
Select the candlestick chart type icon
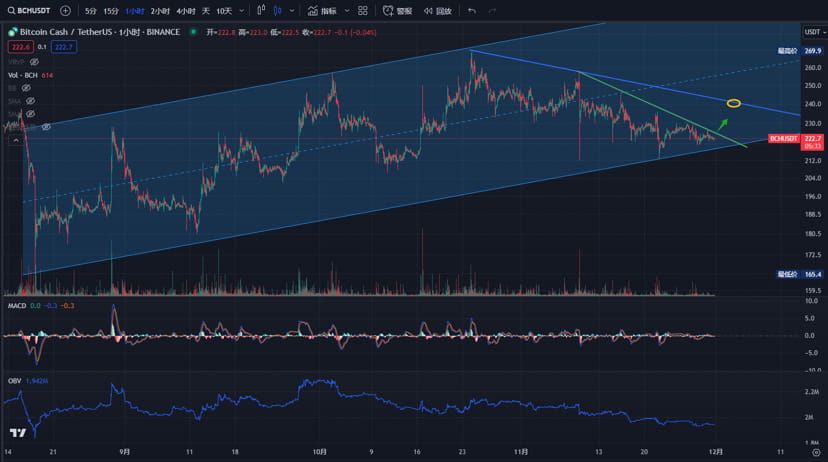(277, 10)
